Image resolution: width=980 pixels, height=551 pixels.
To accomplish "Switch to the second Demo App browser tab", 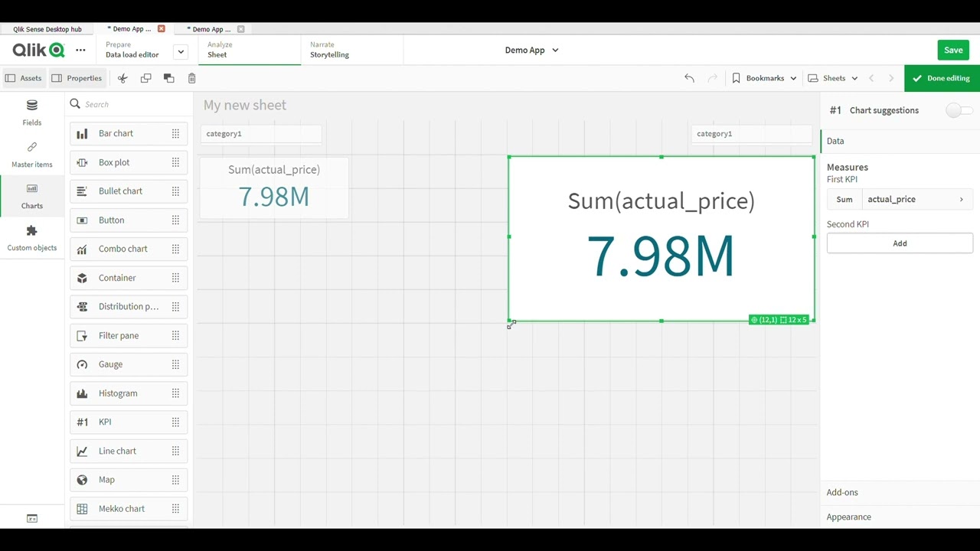I will coord(210,29).
